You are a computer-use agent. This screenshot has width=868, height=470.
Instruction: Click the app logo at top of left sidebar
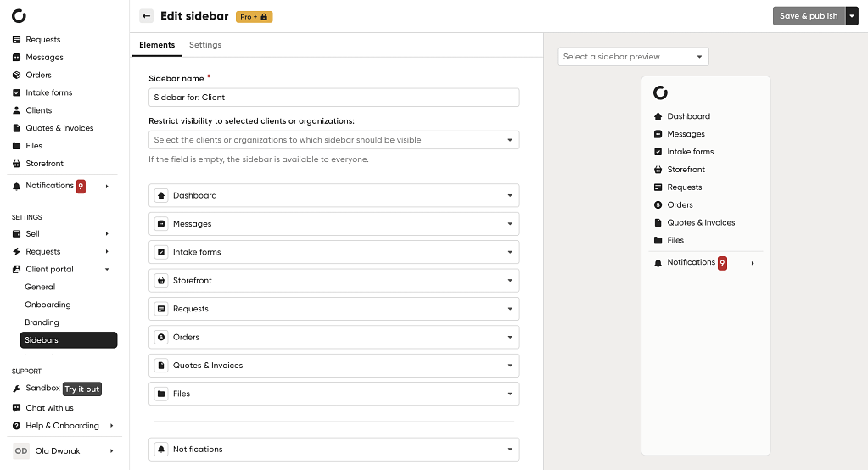point(19,16)
